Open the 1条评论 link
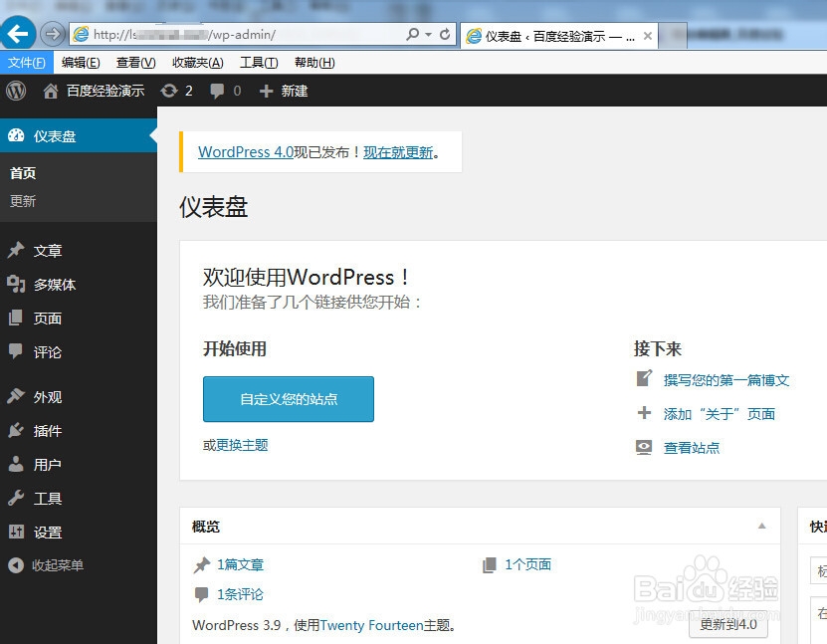This screenshot has width=827, height=644. [x=240, y=594]
